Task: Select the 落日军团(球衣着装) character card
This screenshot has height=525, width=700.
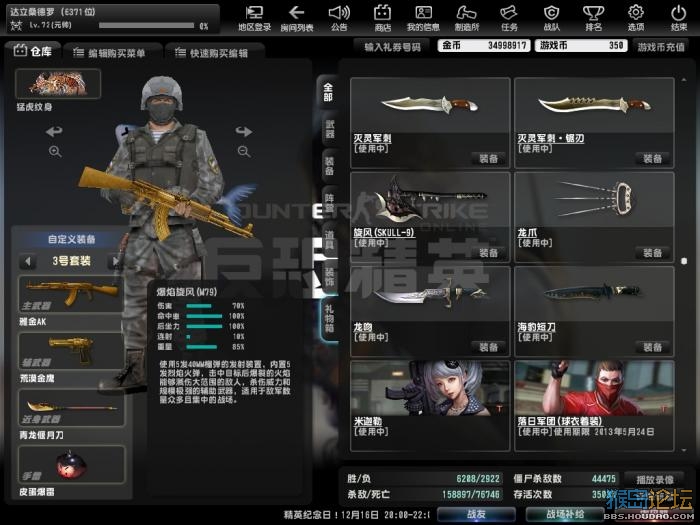Action: coord(594,406)
